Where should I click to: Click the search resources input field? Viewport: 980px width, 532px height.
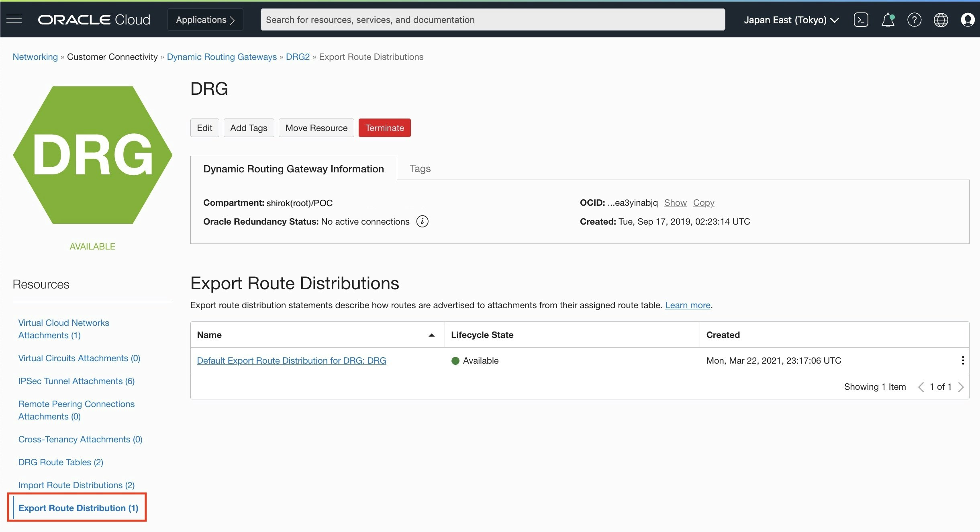pos(492,20)
